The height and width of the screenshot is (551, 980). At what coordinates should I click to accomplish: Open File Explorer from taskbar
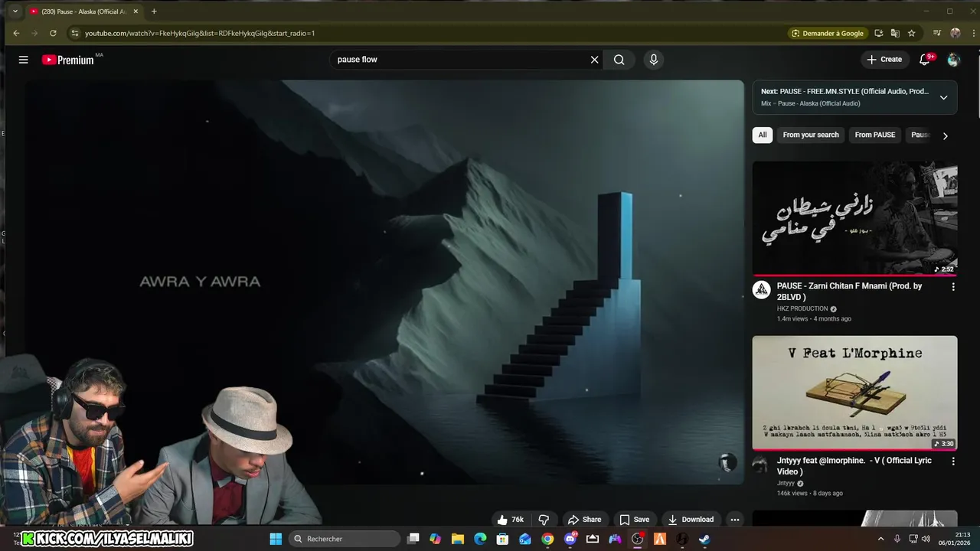[x=458, y=539]
